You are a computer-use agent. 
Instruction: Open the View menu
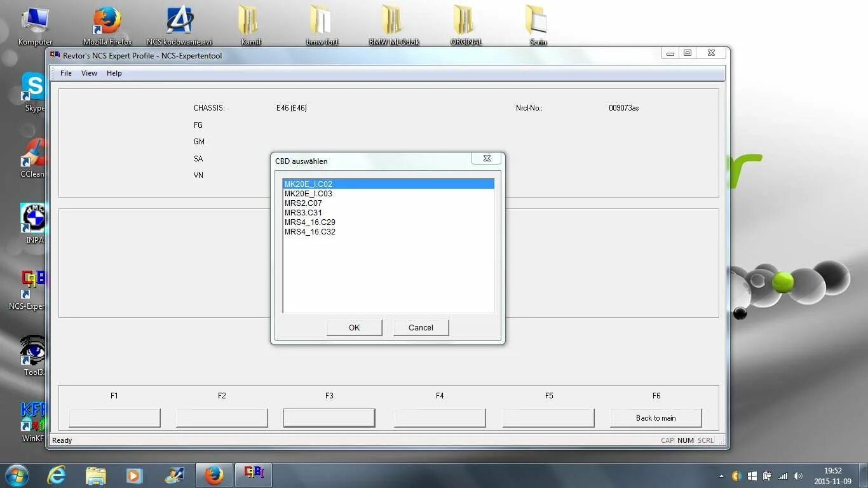[89, 73]
